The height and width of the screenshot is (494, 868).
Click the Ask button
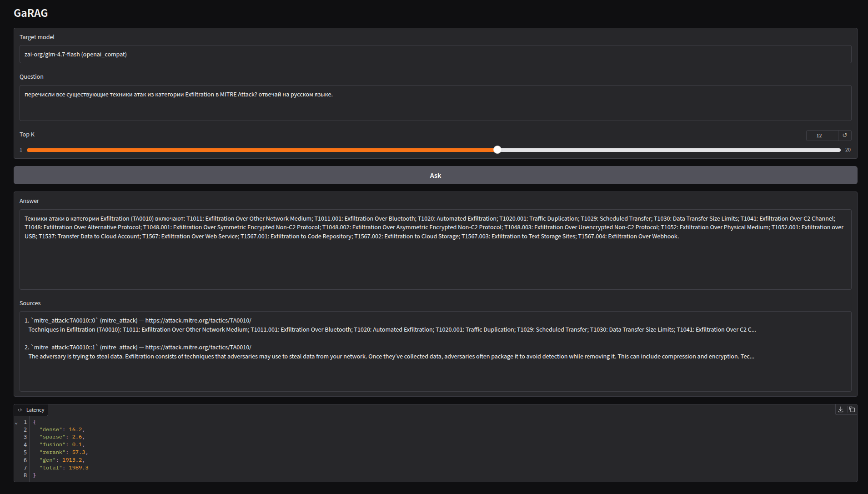pyautogui.click(x=435, y=175)
